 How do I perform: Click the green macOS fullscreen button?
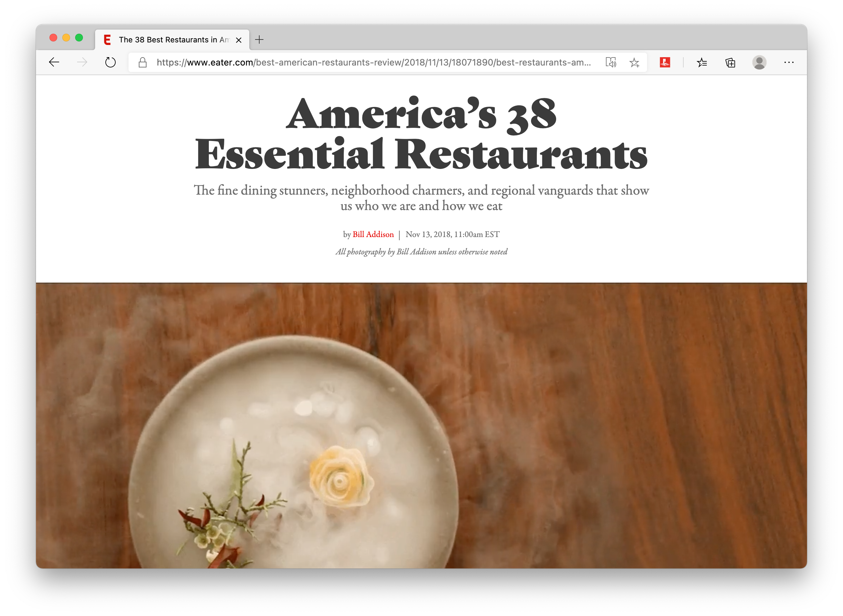(79, 38)
